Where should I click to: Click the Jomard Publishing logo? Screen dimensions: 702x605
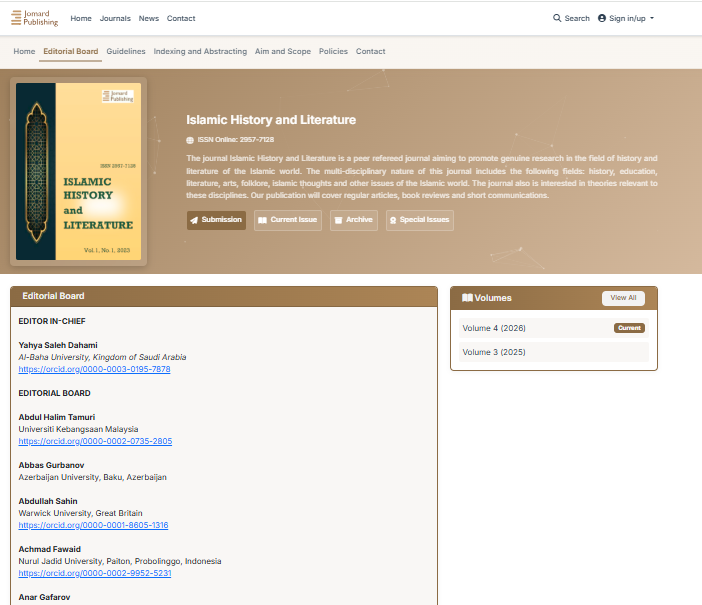click(34, 18)
